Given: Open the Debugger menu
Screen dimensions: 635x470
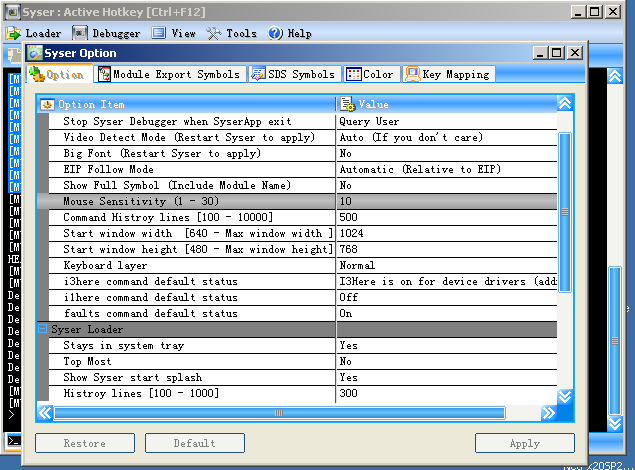Looking at the screenshot, I should tap(107, 33).
